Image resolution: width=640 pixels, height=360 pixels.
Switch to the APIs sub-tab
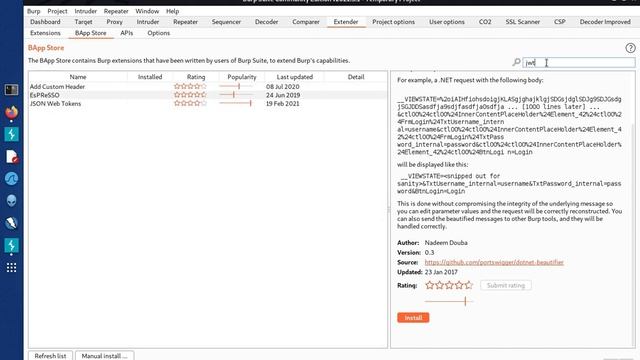tap(127, 33)
